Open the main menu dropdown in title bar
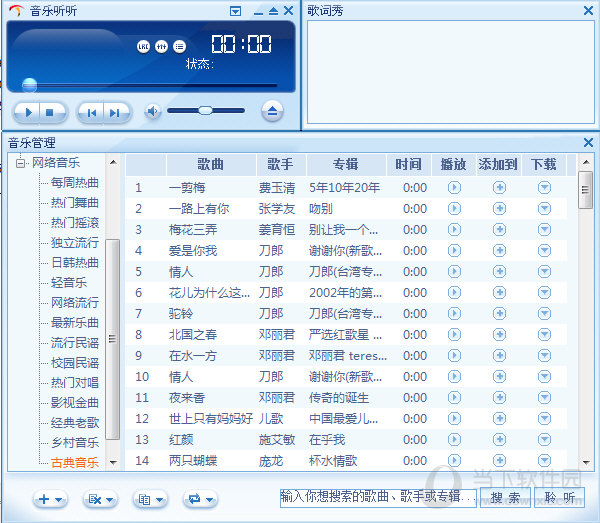Screen dimensions: 600x523 point(235,11)
